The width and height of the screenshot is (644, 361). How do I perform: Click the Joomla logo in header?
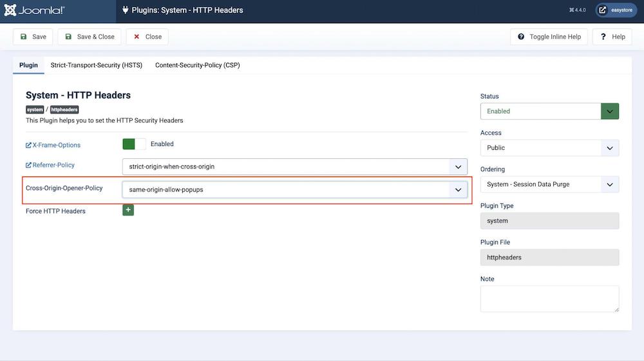click(x=34, y=10)
